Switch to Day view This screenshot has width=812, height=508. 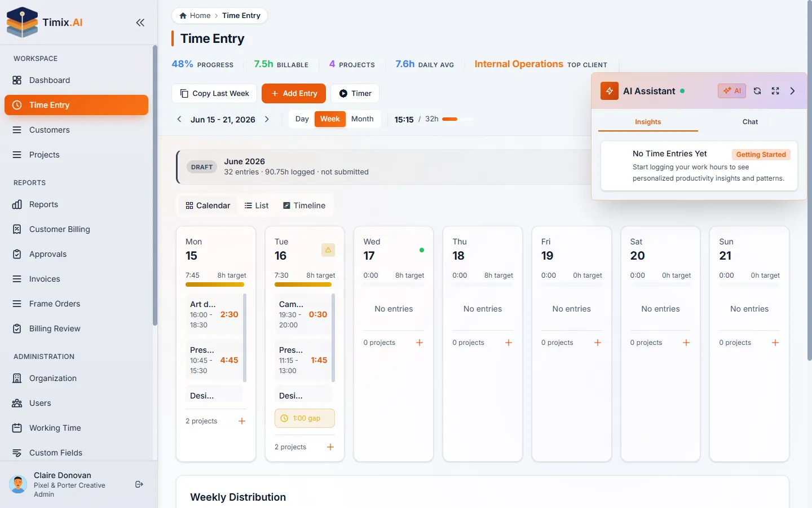[x=302, y=119]
